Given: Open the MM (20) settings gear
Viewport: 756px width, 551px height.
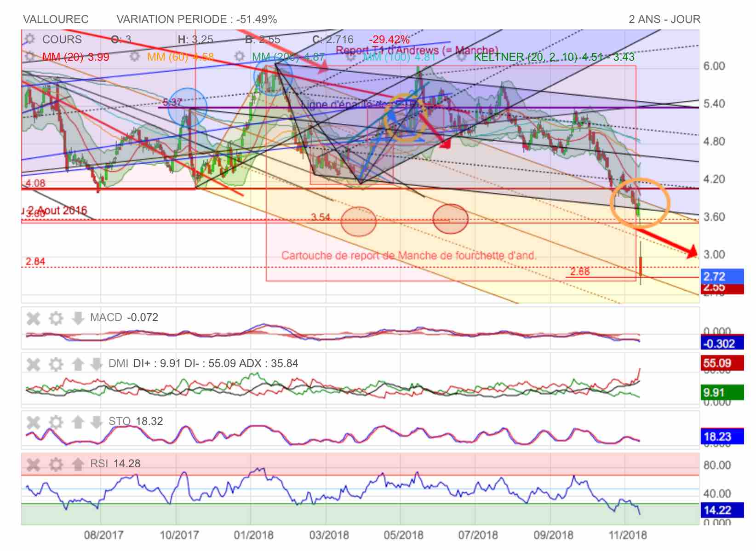Looking at the screenshot, I should coord(30,57).
